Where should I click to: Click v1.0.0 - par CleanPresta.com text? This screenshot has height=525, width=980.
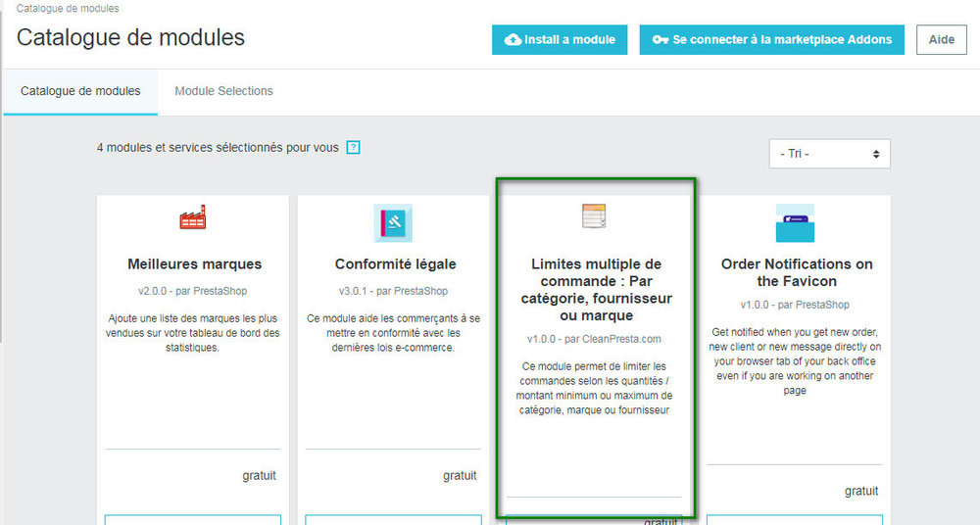click(x=594, y=339)
